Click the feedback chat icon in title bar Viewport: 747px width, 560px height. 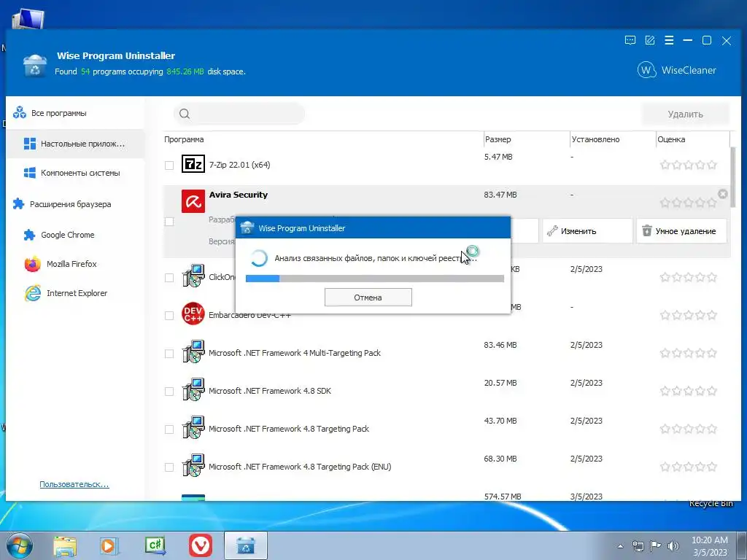[630, 41]
